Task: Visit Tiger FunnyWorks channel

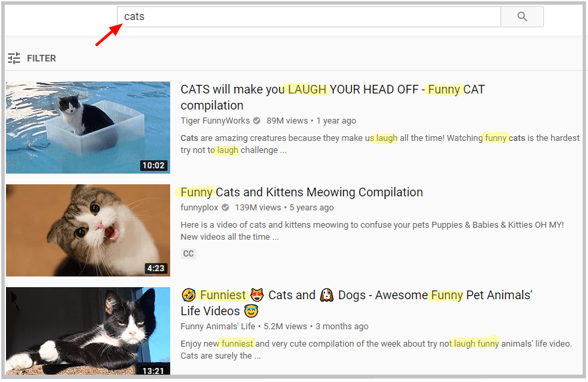Action: click(215, 120)
